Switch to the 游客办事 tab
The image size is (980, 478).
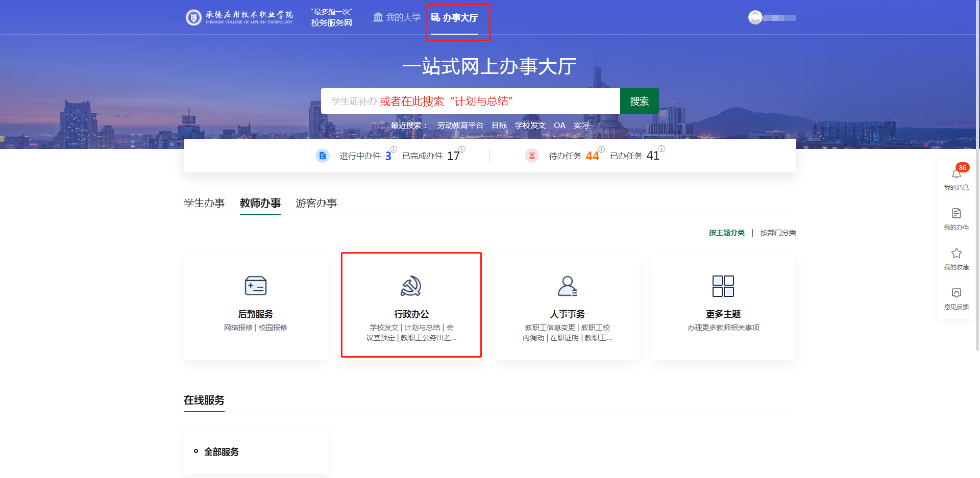(x=316, y=203)
